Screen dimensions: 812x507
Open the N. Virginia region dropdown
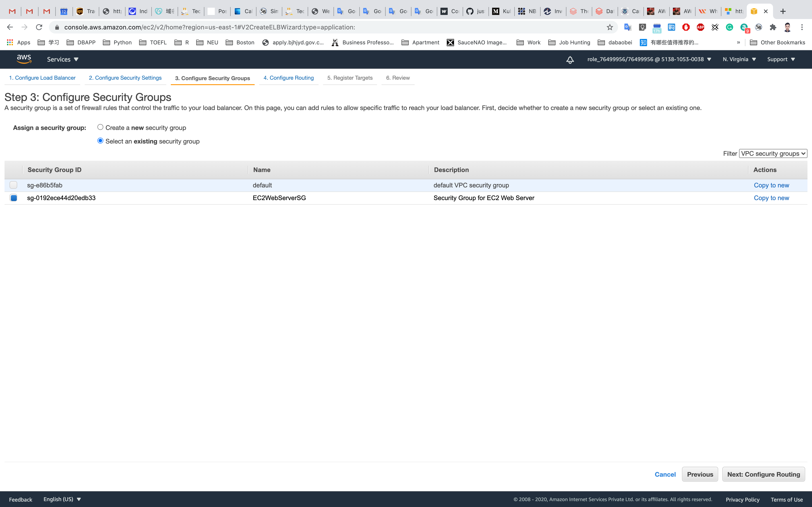739,59
